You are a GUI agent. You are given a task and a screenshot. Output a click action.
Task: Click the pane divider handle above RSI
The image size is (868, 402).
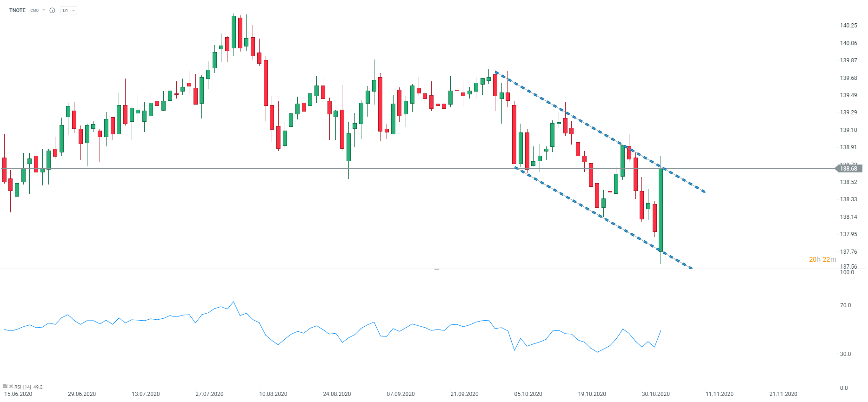point(437,269)
